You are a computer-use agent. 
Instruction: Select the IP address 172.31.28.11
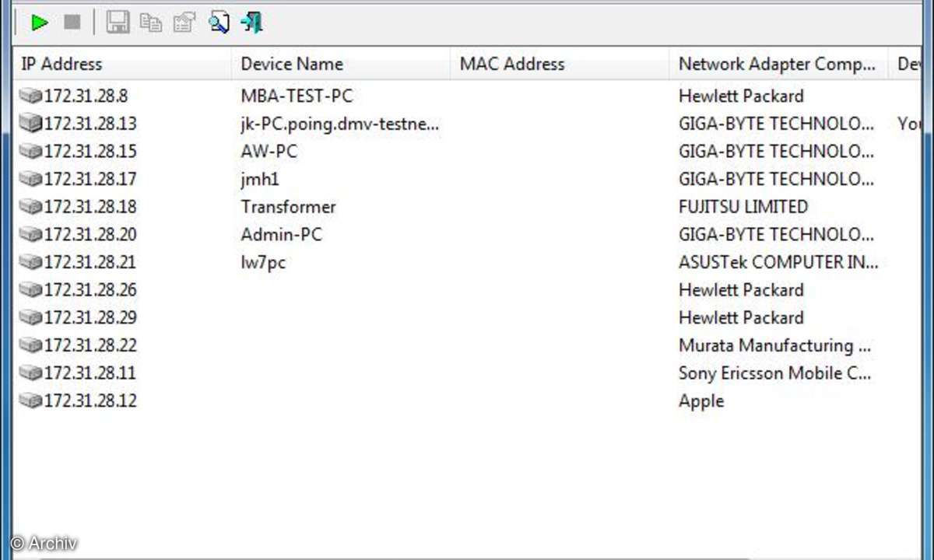pos(90,373)
